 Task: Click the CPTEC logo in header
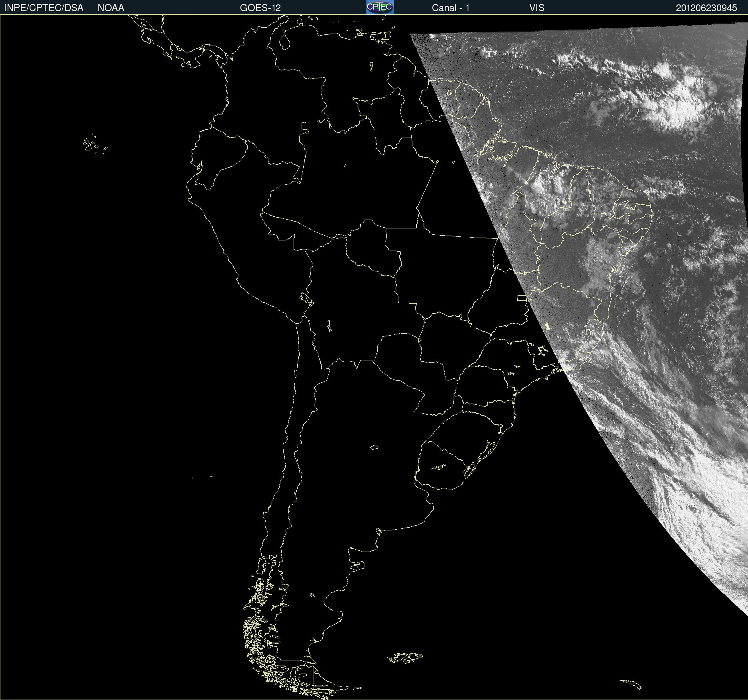click(380, 7)
